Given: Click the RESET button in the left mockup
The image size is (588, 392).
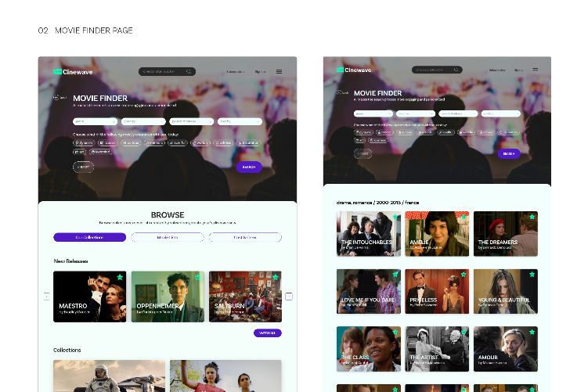Looking at the screenshot, I should coord(83,167).
